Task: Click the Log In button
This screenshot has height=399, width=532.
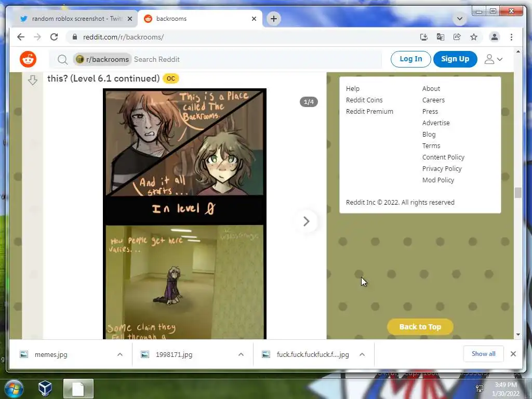Action: 411,59
